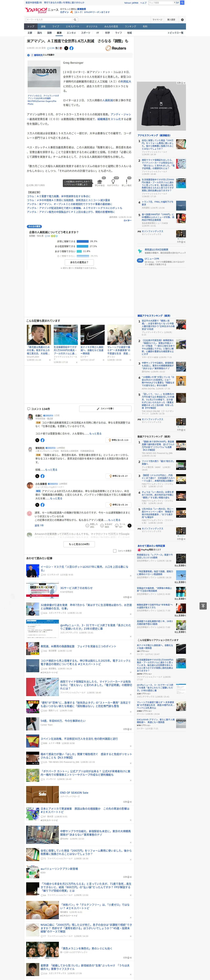Viewport: 210px width, 980px height.
Task: Click the scroll-to-top arrow button
Action: (x=203, y=606)
